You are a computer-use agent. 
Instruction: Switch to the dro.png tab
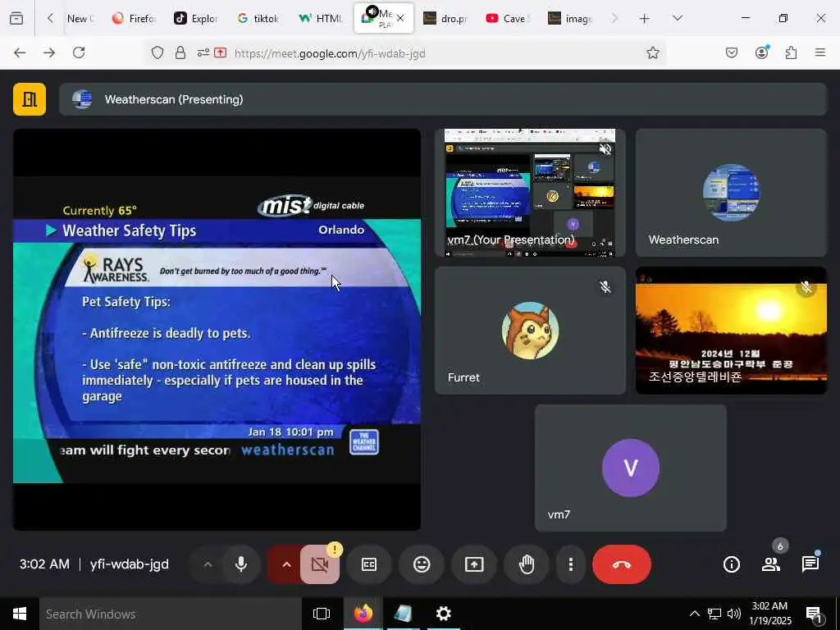point(445,19)
